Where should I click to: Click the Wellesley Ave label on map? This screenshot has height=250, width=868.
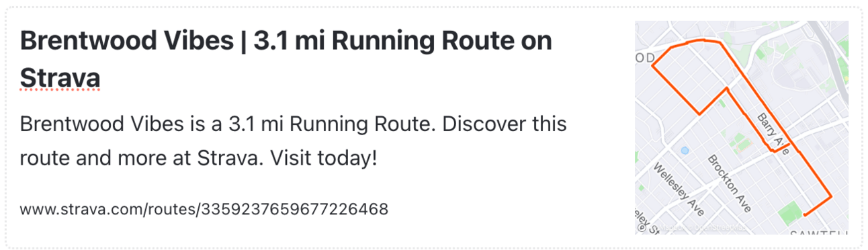point(679,190)
